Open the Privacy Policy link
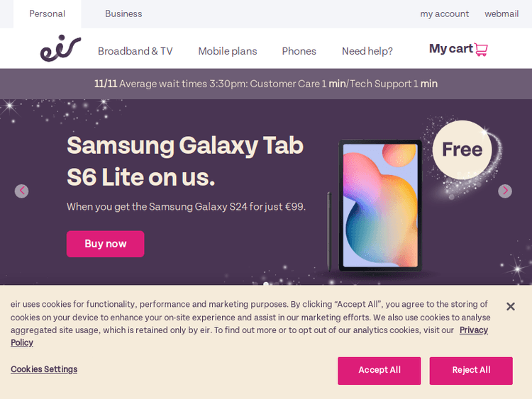The image size is (532, 399). coord(473,330)
